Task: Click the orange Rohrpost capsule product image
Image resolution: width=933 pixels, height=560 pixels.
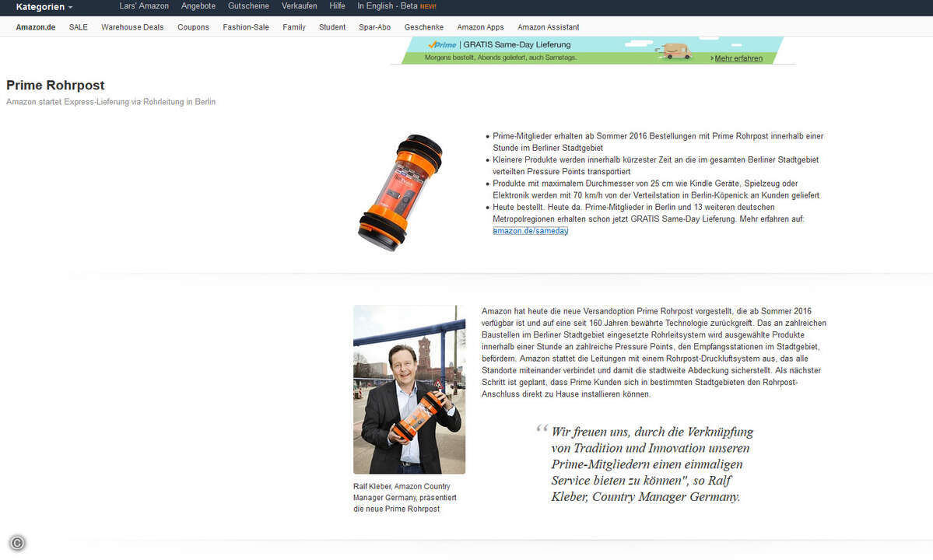Action: point(401,193)
